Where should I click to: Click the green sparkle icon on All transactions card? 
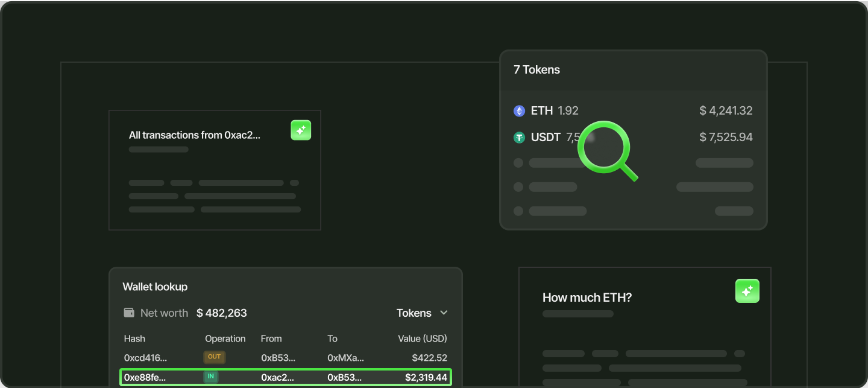[301, 130]
